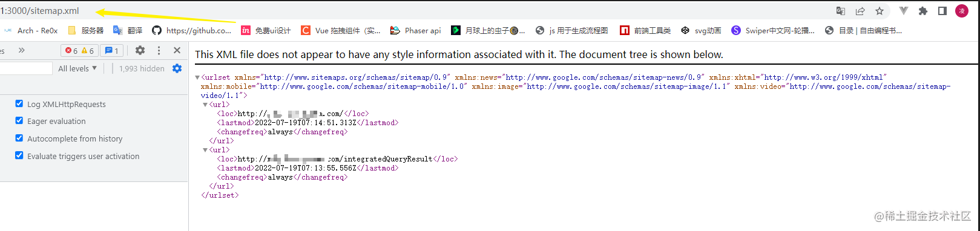Viewport: 980px width, 231px height.
Task: Click the sitemap.xml address bar URL
Action: point(40,11)
